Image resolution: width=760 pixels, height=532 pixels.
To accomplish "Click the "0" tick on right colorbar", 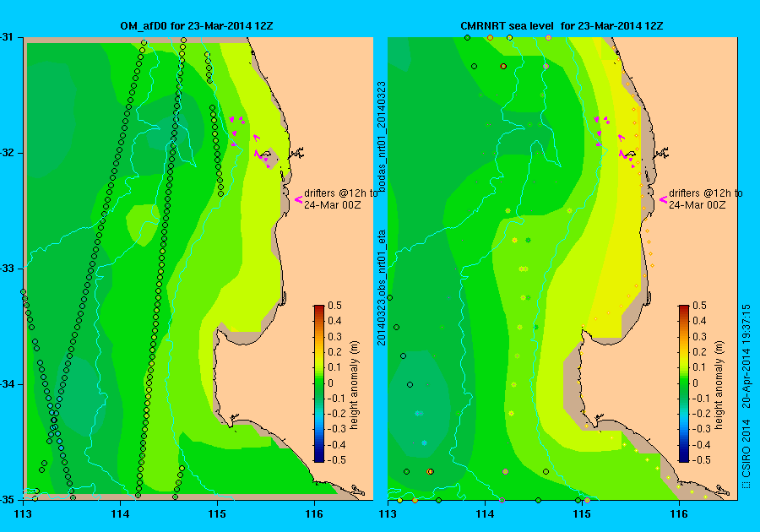I will click(x=696, y=383).
